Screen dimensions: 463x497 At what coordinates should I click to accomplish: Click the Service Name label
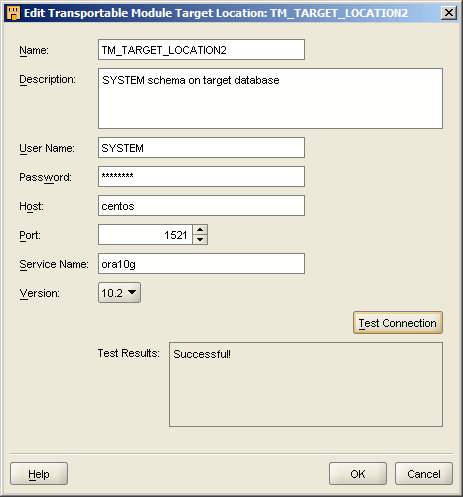pyautogui.click(x=54, y=264)
